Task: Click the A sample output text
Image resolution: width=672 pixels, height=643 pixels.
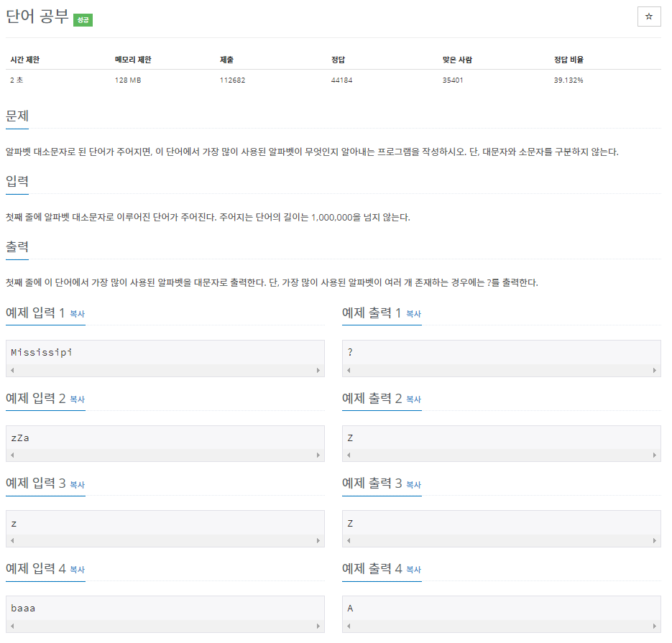Action: click(350, 609)
